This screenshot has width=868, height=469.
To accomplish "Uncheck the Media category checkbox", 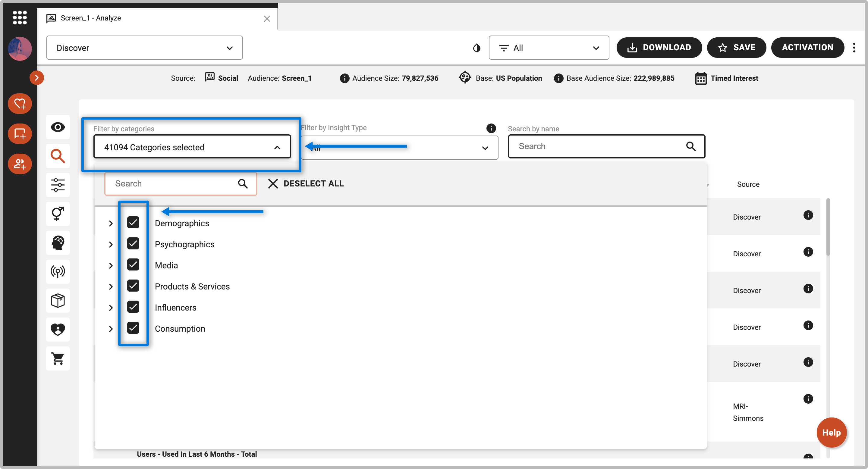I will pos(133,265).
